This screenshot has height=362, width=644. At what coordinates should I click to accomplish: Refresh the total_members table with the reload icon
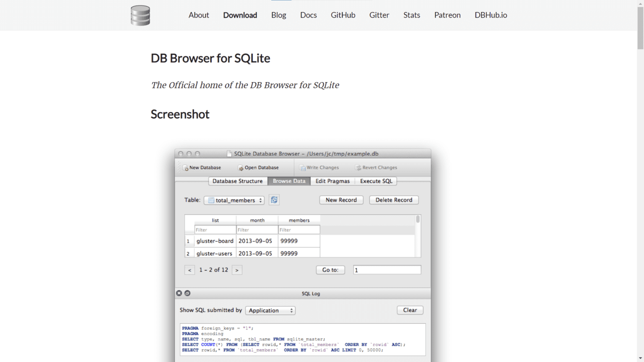click(274, 200)
